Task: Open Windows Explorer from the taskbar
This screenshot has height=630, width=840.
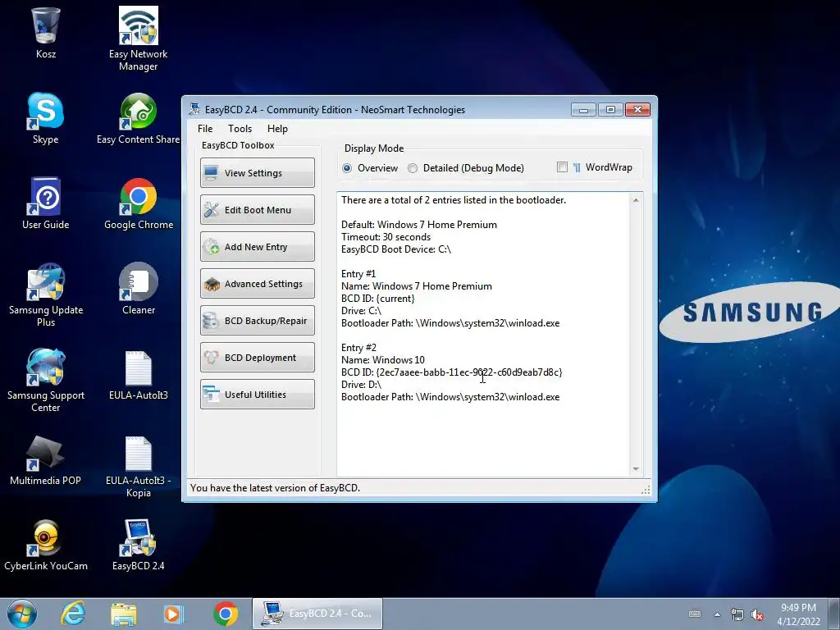Action: [x=124, y=614]
